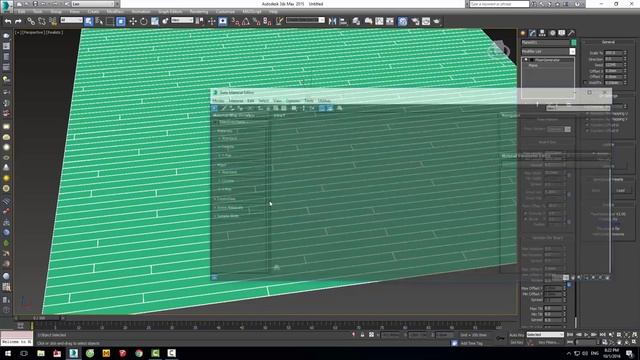Image resolution: width=640 pixels, height=360 pixels.
Task: Open the named selection sets dropdown
Action: point(305,20)
